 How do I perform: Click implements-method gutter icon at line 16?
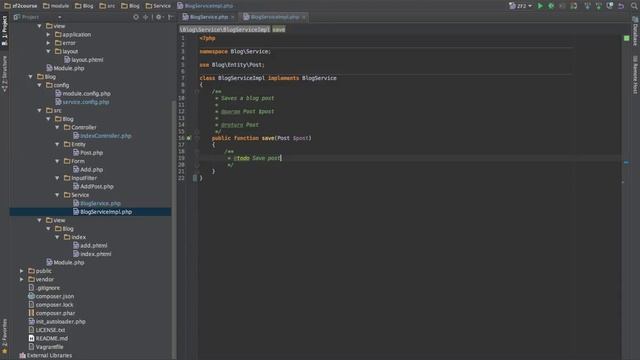(x=189, y=138)
